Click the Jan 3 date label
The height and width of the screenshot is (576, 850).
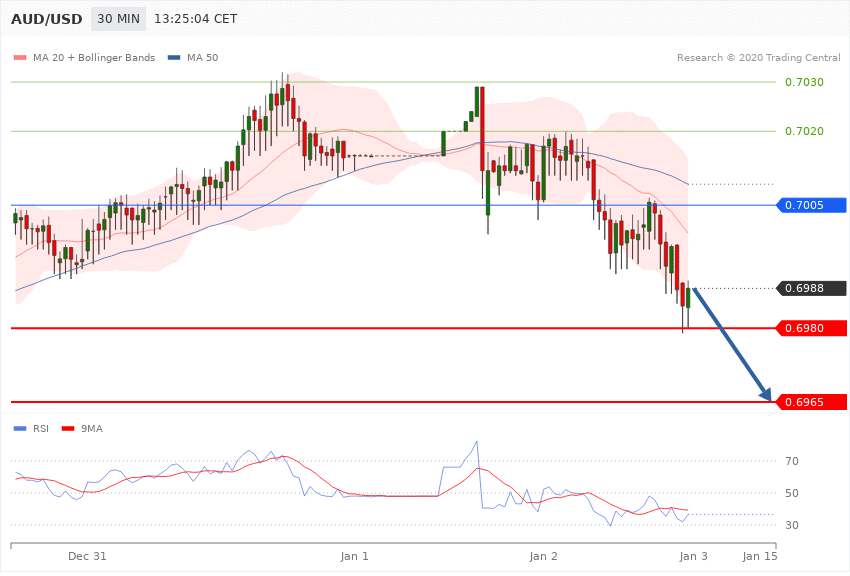pos(693,556)
